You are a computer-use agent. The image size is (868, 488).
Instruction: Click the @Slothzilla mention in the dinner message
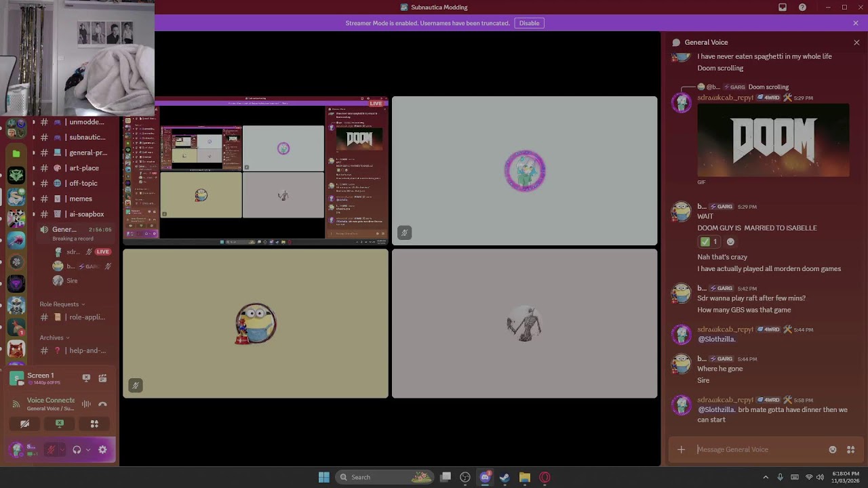coord(717,410)
